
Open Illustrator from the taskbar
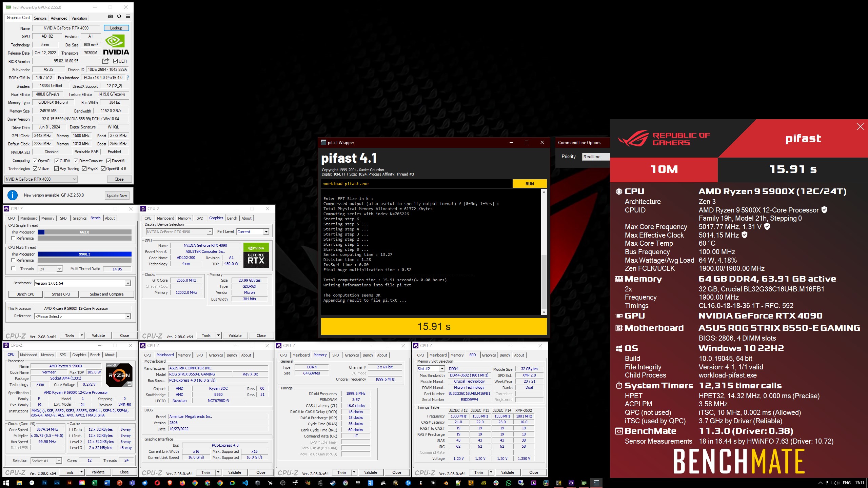69,483
